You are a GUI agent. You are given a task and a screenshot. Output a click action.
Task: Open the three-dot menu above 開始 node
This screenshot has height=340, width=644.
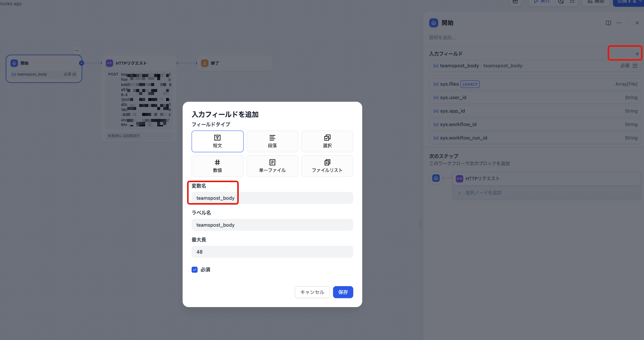coord(77,50)
